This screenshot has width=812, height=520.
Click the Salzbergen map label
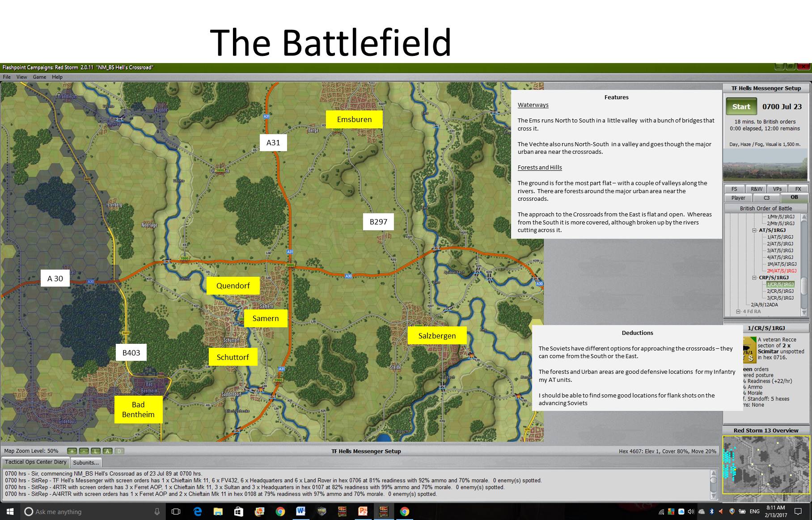click(437, 336)
